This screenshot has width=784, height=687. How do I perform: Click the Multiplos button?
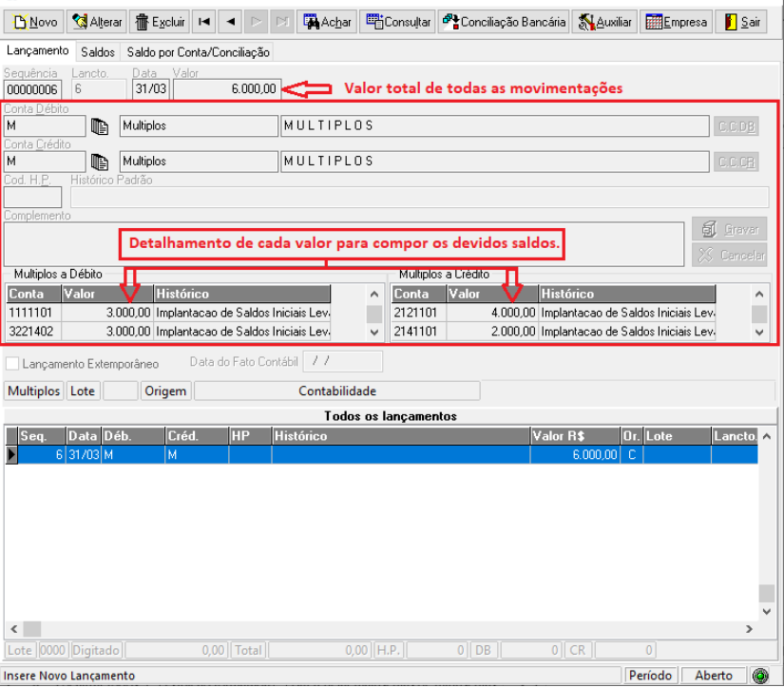[x=34, y=391]
